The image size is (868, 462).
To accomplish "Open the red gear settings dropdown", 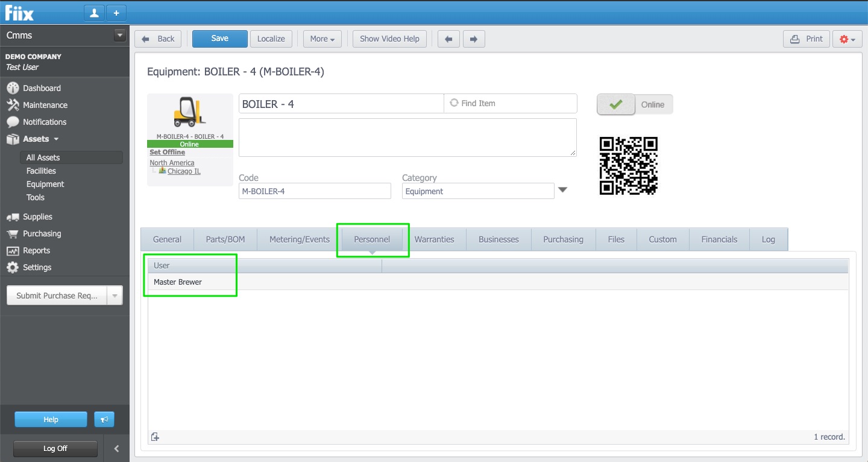I will 847,39.
